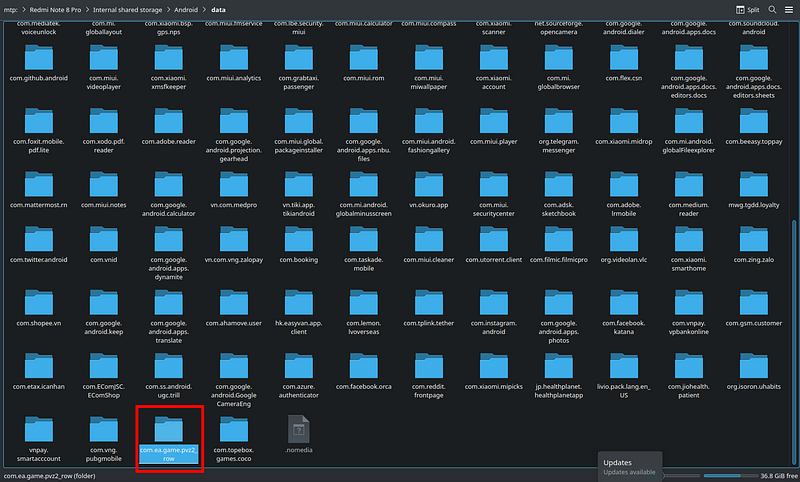This screenshot has width=800, height=482.
Task: Open the hamburger menu icon
Action: click(x=789, y=10)
